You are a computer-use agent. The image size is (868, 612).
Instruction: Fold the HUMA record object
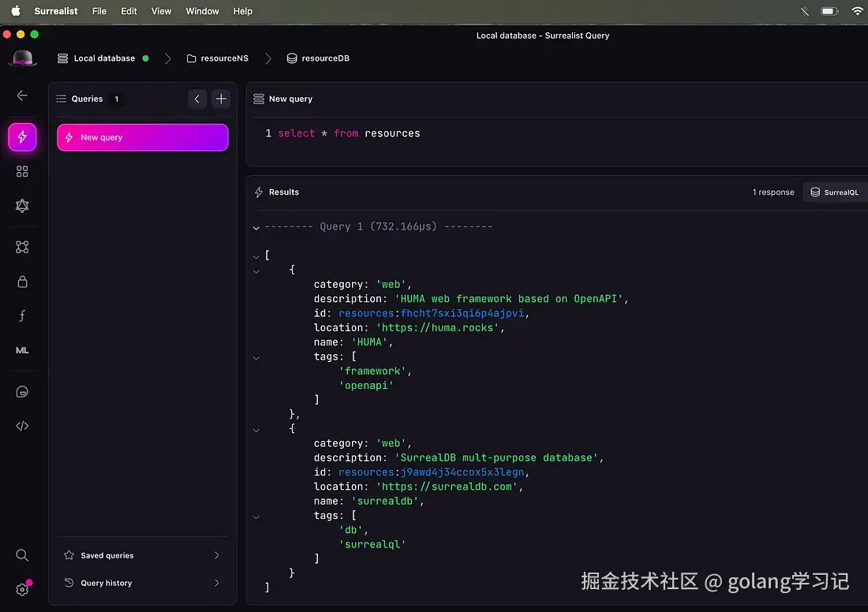(x=256, y=271)
